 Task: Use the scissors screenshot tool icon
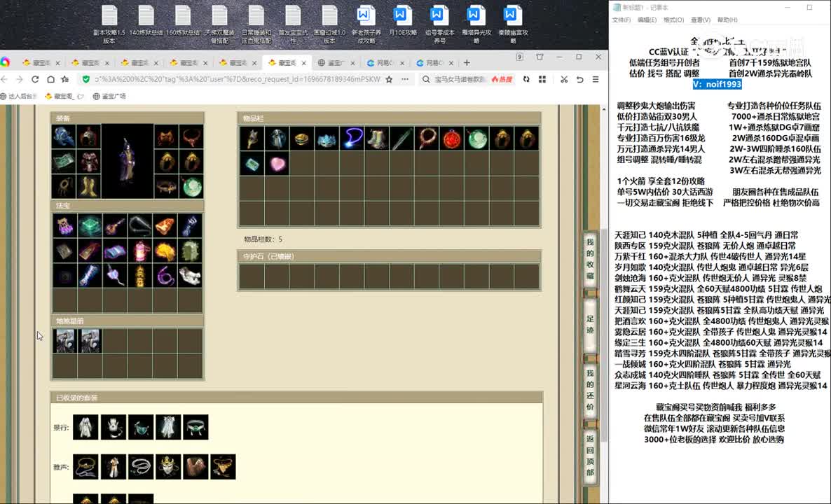(564, 79)
